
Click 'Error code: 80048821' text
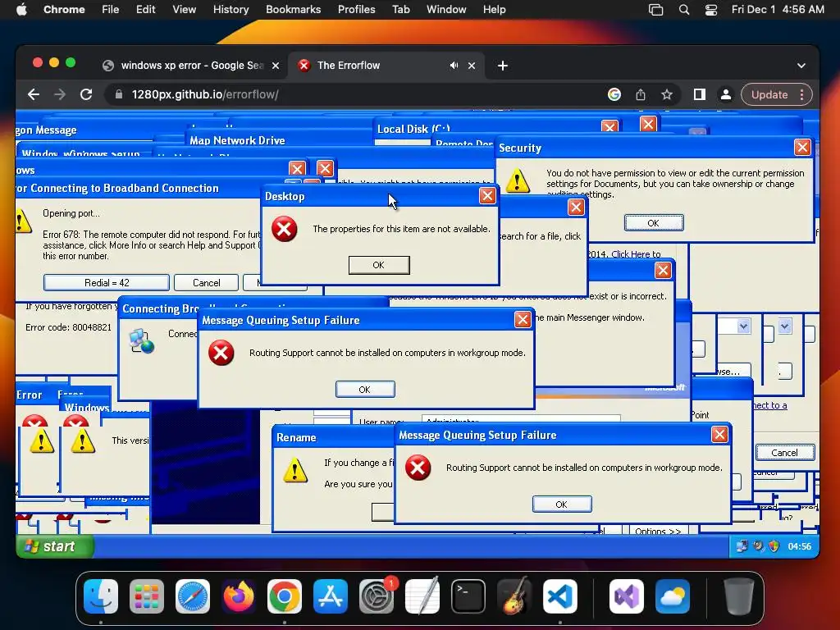[69, 327]
